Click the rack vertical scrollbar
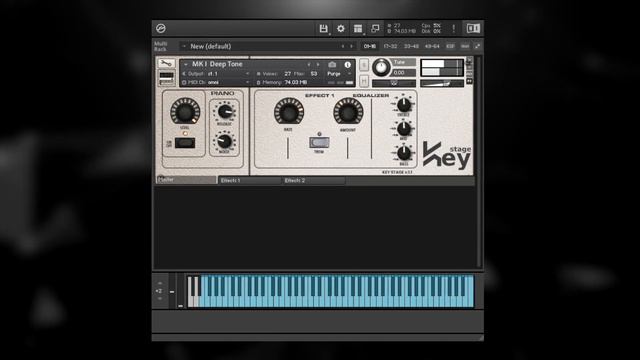This screenshot has height=360, width=640. pyautogui.click(x=479, y=161)
